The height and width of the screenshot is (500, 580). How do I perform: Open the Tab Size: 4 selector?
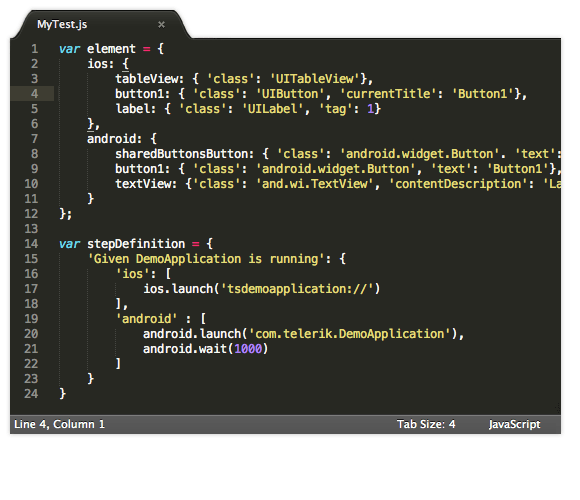tap(426, 424)
